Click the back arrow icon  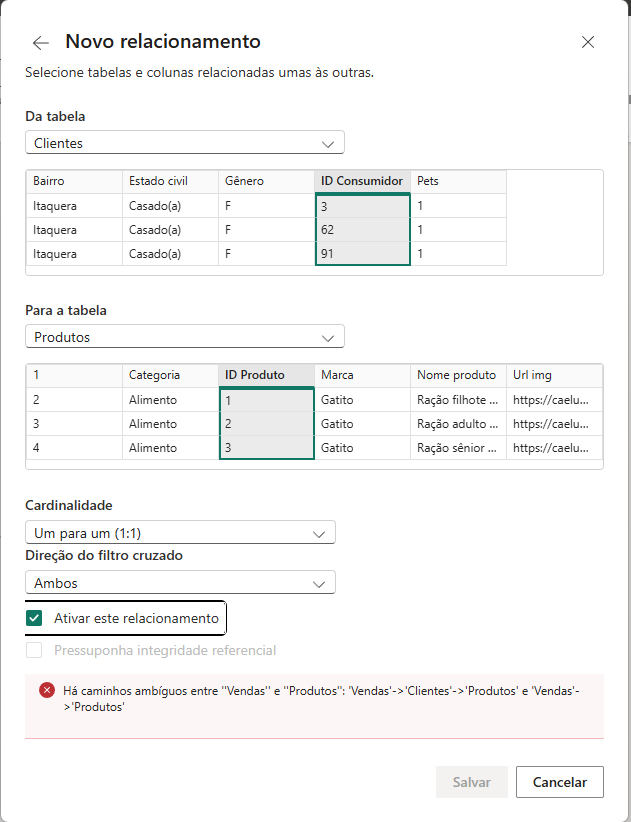(41, 43)
